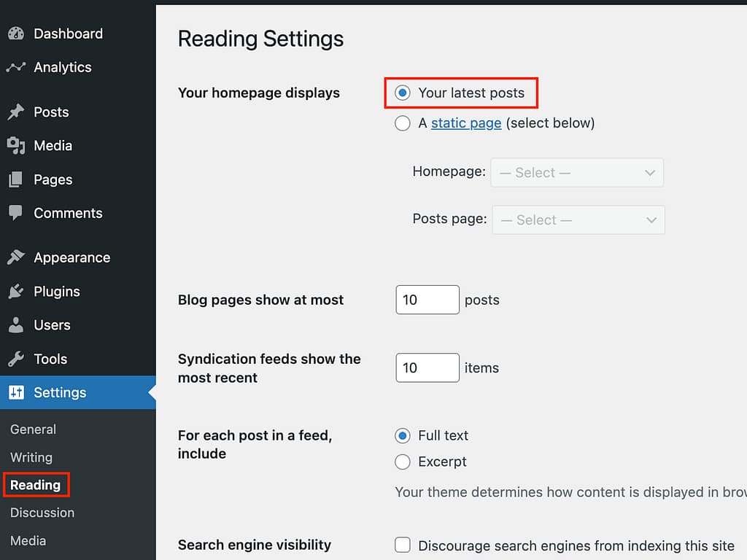The width and height of the screenshot is (747, 560).
Task: Open the Discussion settings submenu item
Action: pos(42,513)
